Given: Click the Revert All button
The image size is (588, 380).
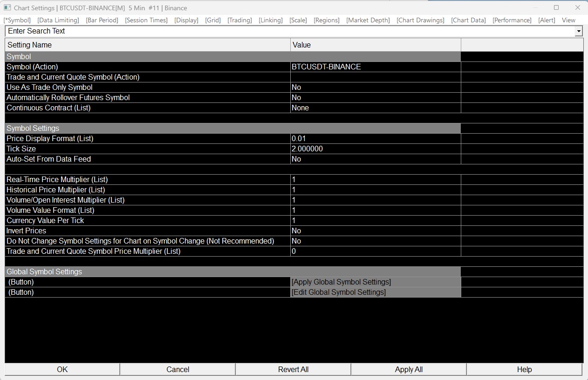Looking at the screenshot, I should click(293, 369).
